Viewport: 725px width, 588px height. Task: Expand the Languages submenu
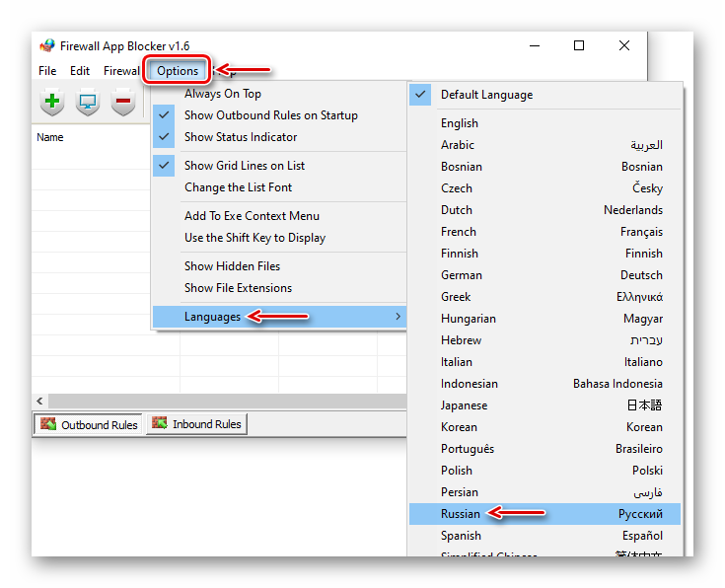click(x=279, y=317)
